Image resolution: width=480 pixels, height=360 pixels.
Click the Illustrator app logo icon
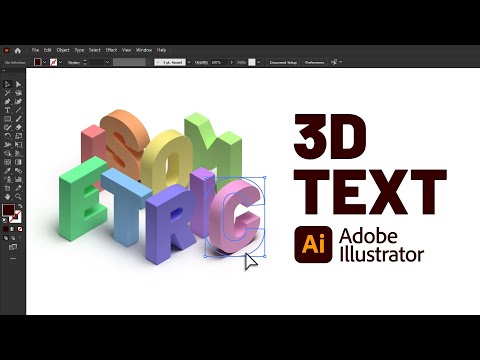point(6,50)
